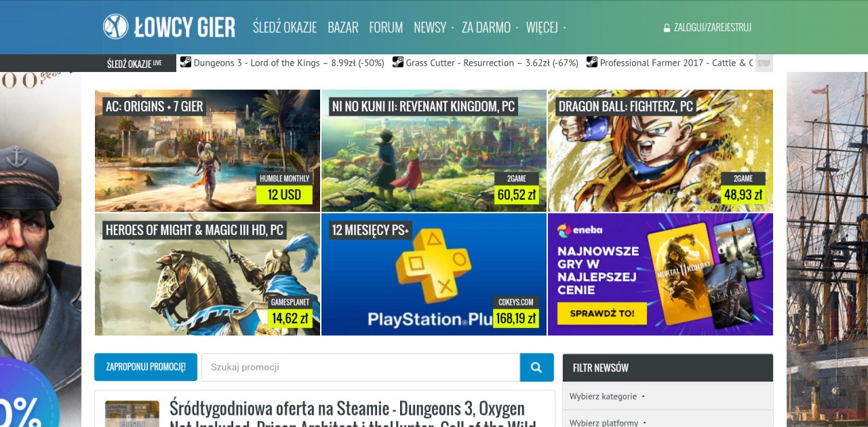Open the Łowcy Gier logo home link
Screen dimensions: 868x427
point(169,27)
